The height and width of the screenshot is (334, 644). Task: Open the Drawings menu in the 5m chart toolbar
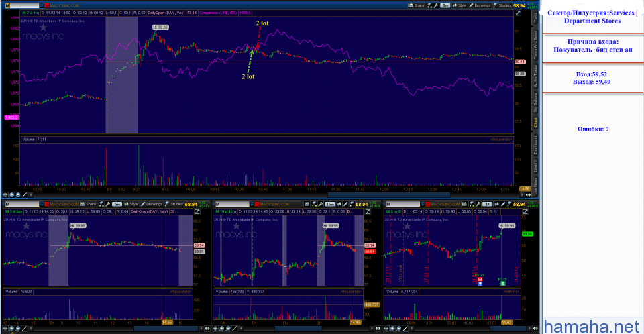[x=152, y=204]
